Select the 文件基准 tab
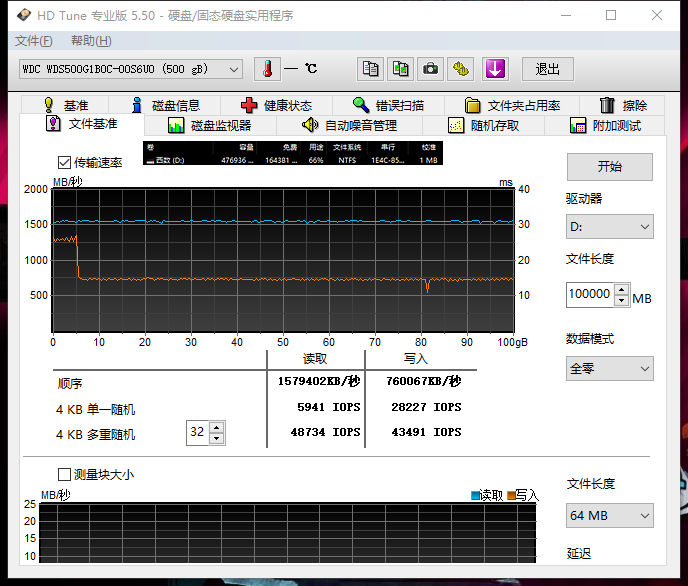Viewport: 688px width, 586px height. click(82, 124)
